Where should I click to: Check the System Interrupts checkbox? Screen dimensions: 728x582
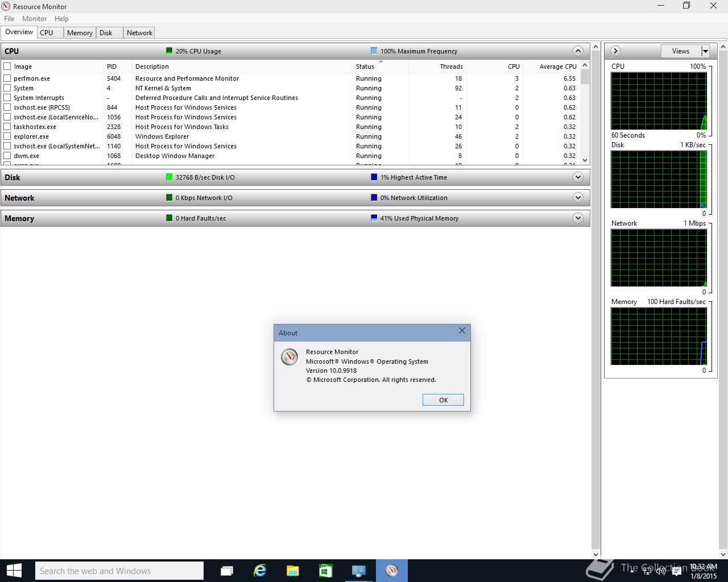click(7, 98)
